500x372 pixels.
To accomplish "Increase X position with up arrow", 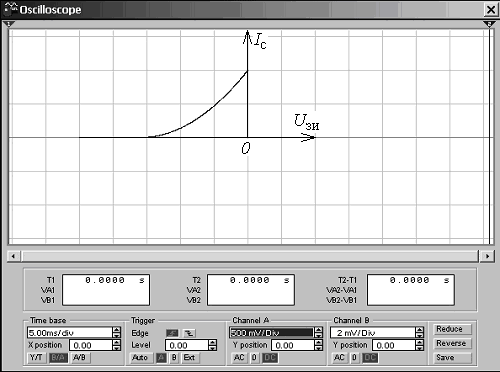I will click(117, 342).
